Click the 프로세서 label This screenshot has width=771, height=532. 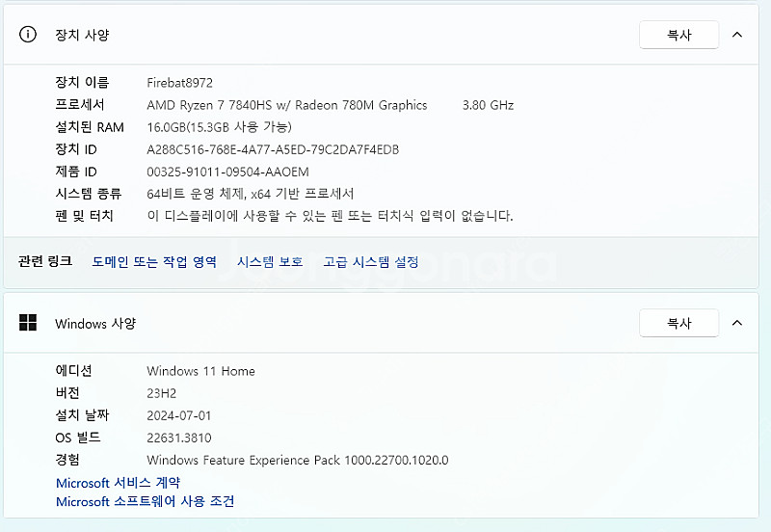click(x=80, y=105)
